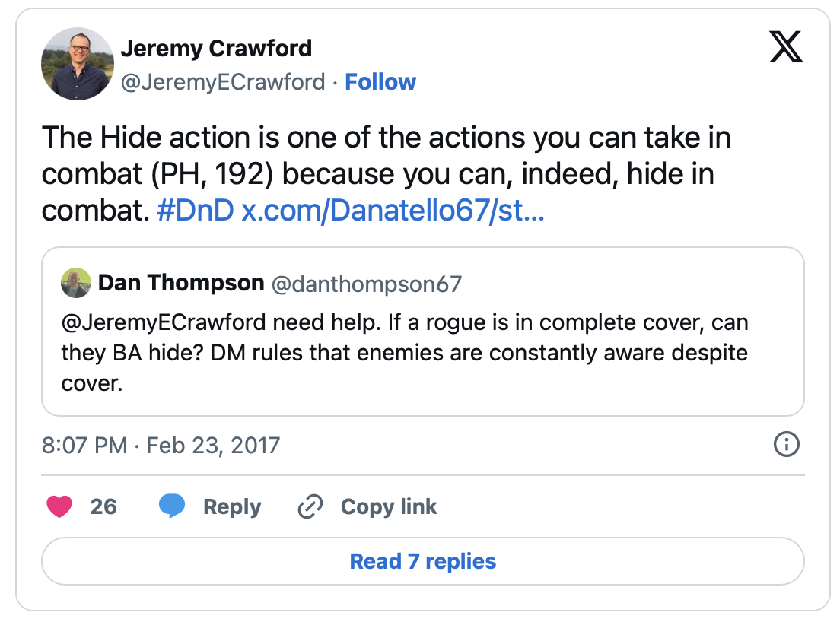840x622 pixels.
Task: Open the 8:07 PM Feb 23, 2017 timestamp
Action: (x=161, y=445)
